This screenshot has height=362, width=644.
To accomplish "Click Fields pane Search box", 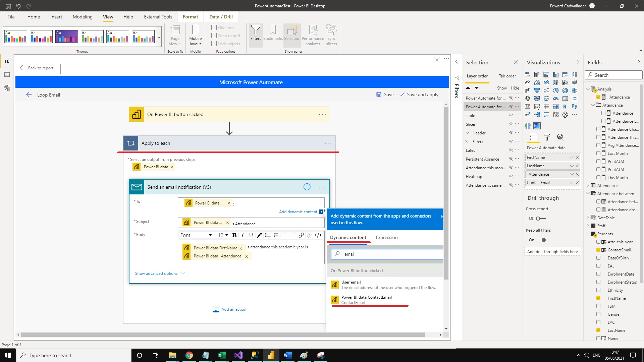I will (614, 75).
